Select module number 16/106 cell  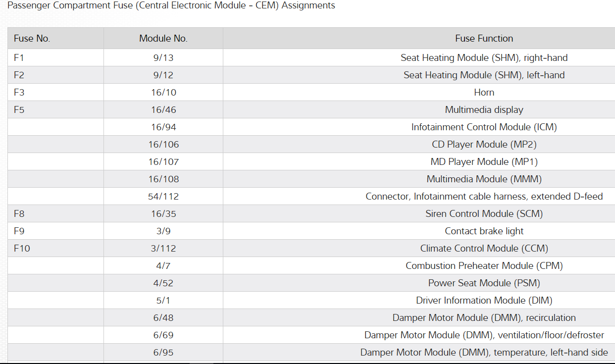[163, 145]
